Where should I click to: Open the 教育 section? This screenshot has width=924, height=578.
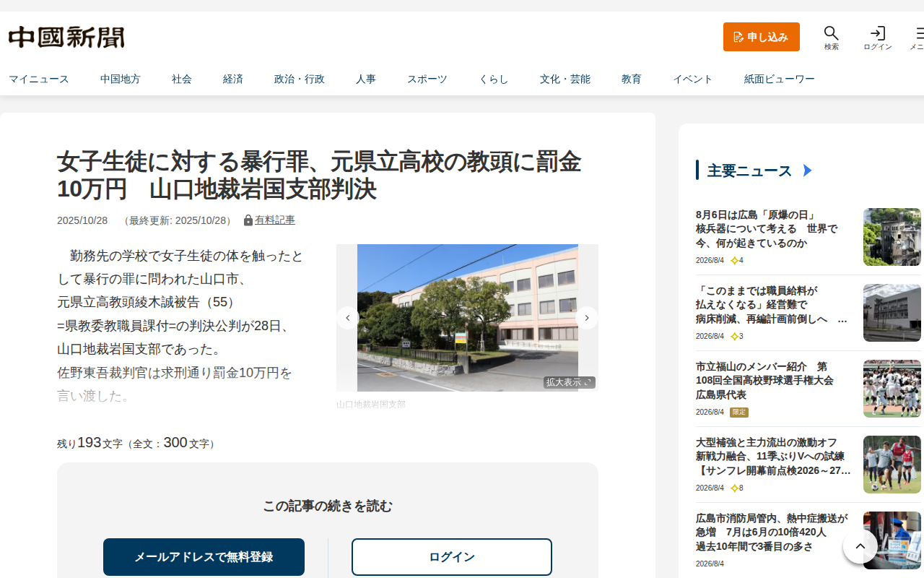click(x=632, y=79)
